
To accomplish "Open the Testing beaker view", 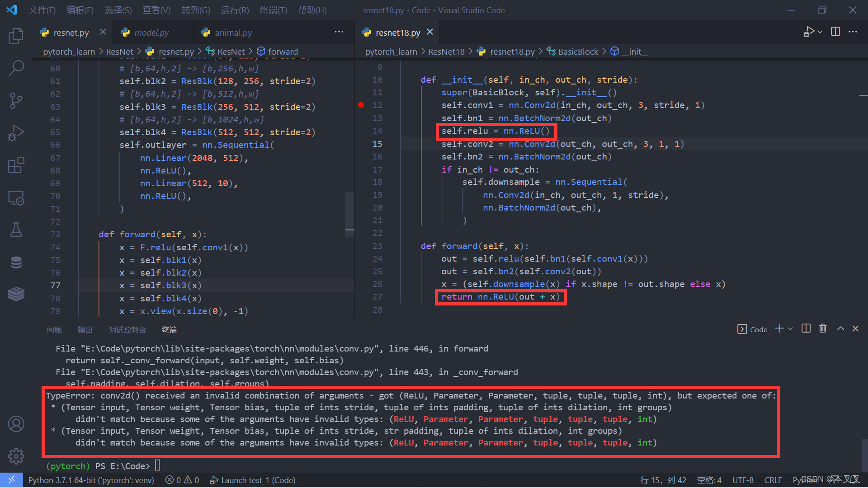I will tap(16, 230).
